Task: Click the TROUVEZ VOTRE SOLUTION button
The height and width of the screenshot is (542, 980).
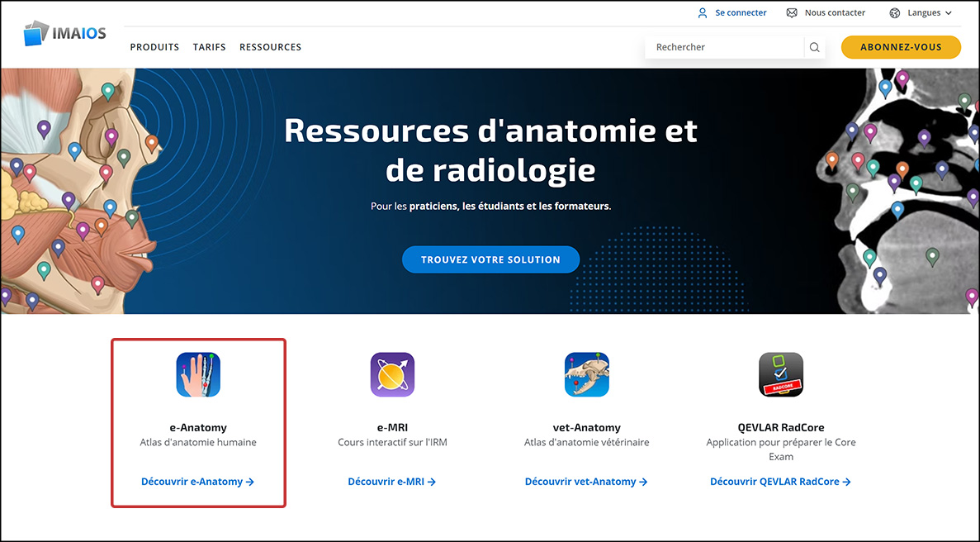Action: [490, 259]
